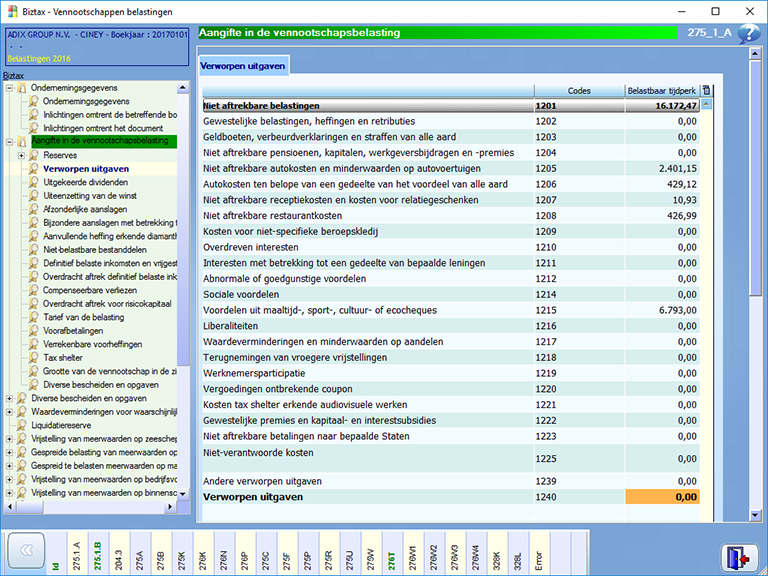Open Definitief belaste inkomsten tree item

(x=110, y=263)
